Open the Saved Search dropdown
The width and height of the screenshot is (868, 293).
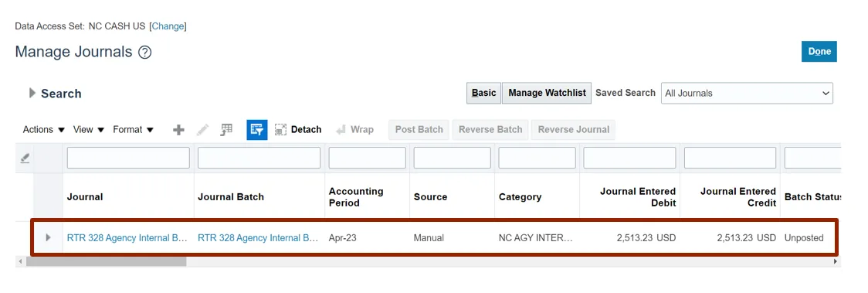(x=747, y=93)
